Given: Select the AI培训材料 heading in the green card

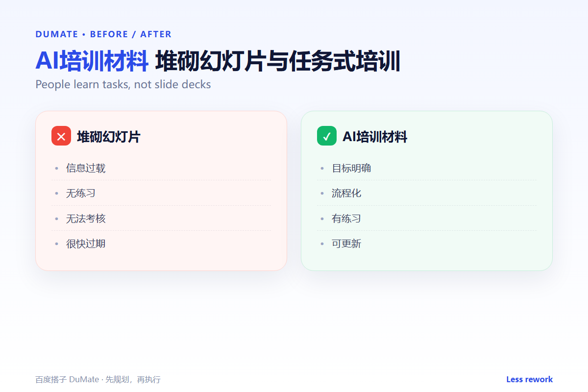Looking at the screenshot, I should pyautogui.click(x=375, y=137).
